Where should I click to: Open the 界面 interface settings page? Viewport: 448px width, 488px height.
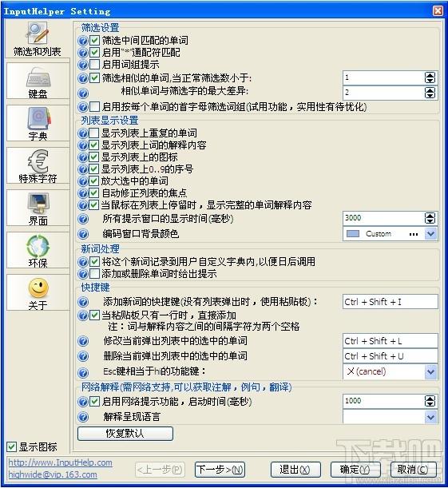click(x=38, y=208)
